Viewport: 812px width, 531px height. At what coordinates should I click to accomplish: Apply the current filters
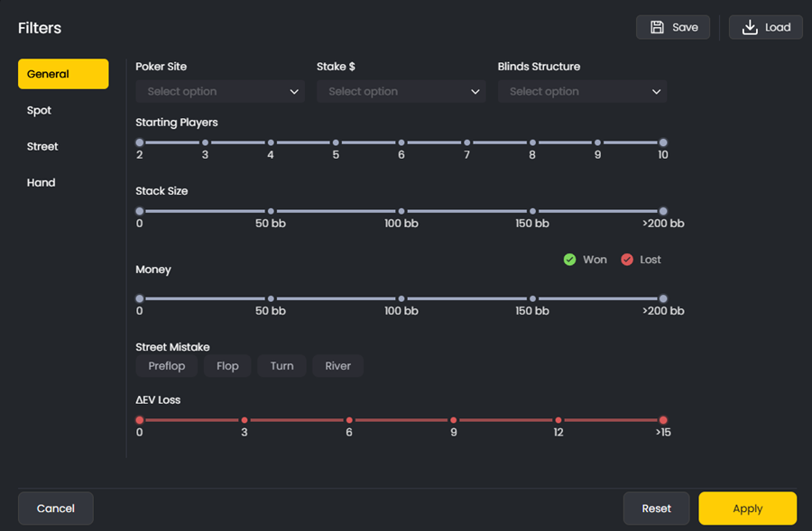pyautogui.click(x=747, y=508)
